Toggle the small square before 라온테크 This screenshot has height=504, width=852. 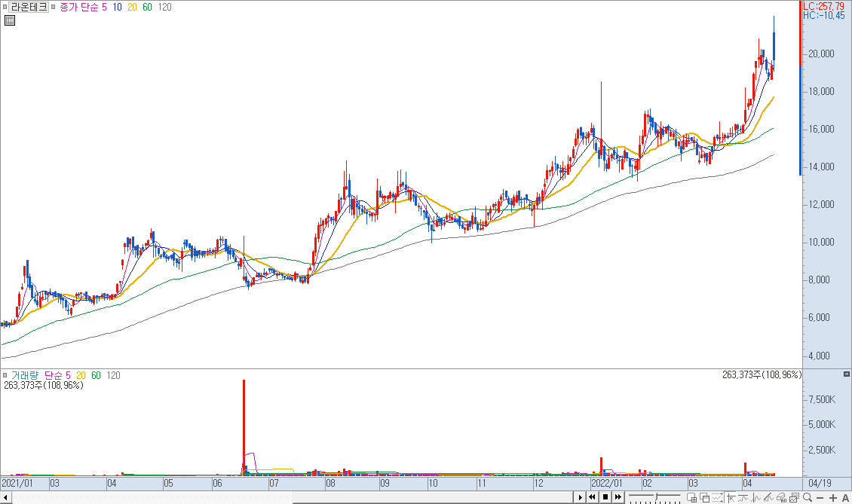[5, 7]
